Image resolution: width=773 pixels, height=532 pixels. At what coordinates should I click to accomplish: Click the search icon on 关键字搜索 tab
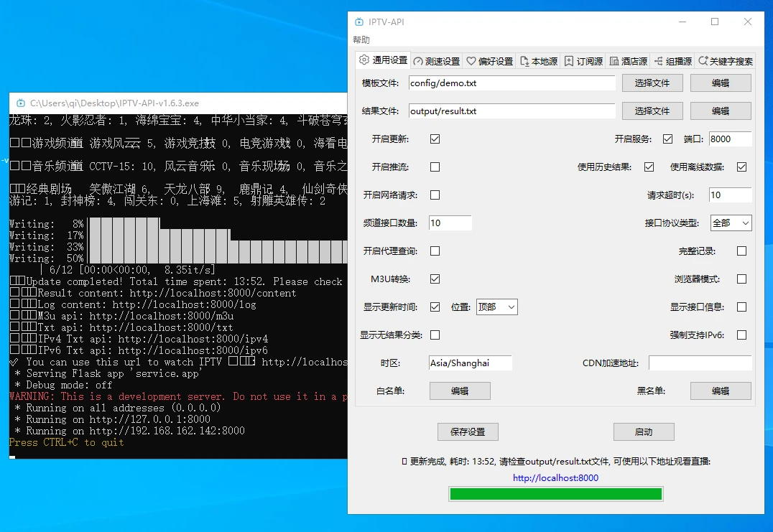[x=703, y=62]
